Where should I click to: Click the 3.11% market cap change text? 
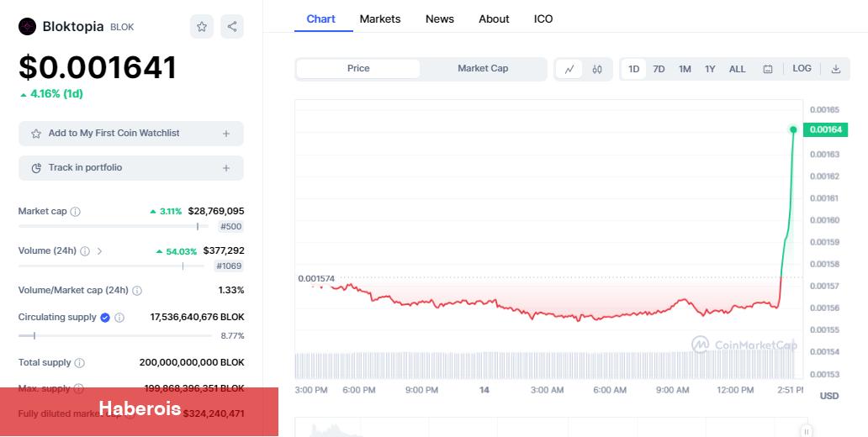171,211
